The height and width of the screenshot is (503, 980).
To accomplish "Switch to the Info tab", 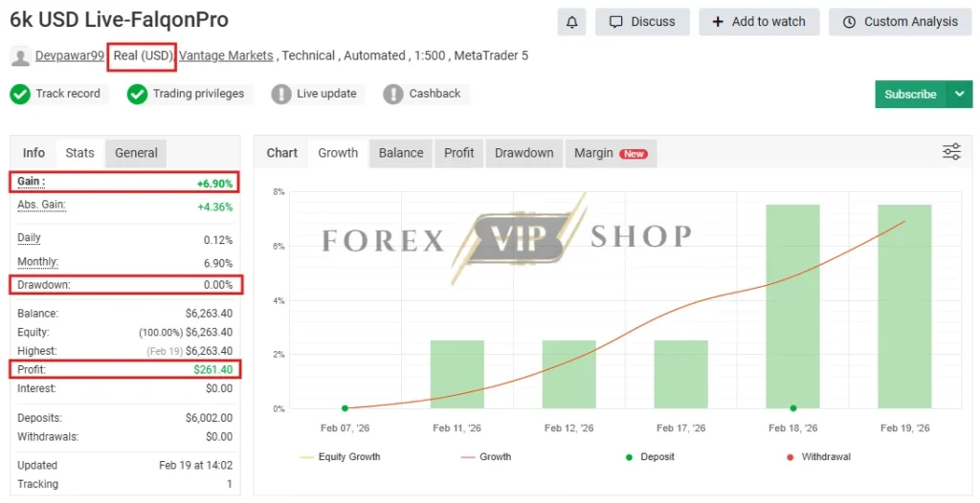I will tap(33, 153).
